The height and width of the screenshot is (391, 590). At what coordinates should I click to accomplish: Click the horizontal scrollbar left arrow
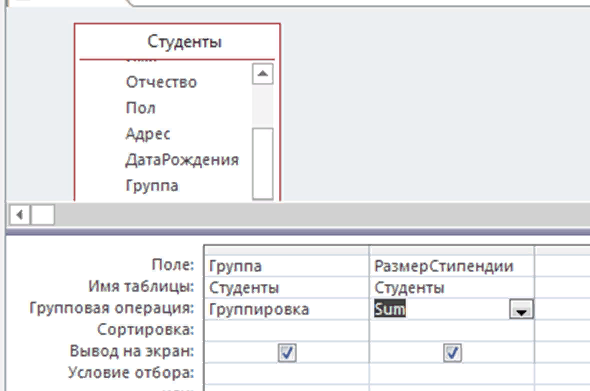tap(20, 215)
